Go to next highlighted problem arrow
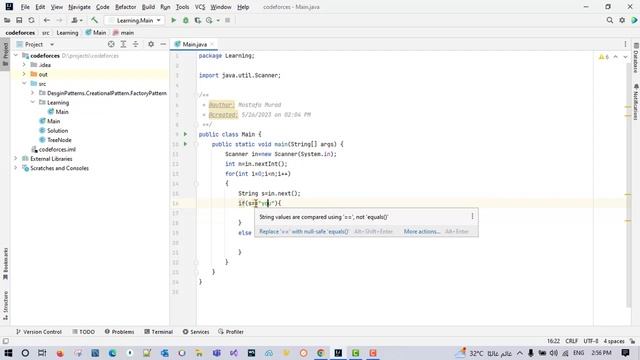This screenshot has height=360, width=640. pos(625,57)
